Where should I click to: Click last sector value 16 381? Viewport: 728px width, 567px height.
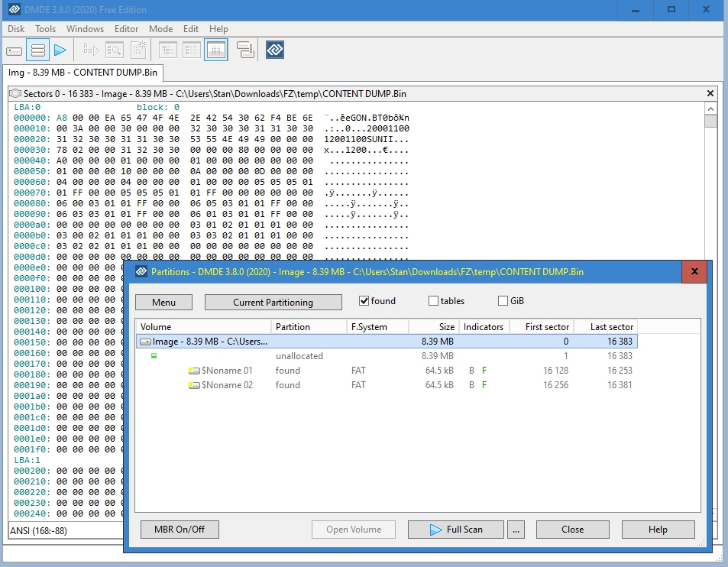point(620,385)
